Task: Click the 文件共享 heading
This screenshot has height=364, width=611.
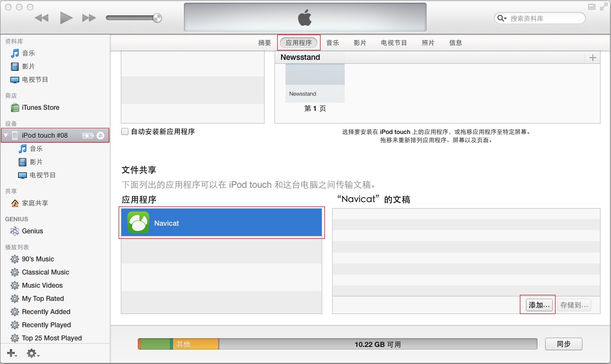Action: pos(139,170)
